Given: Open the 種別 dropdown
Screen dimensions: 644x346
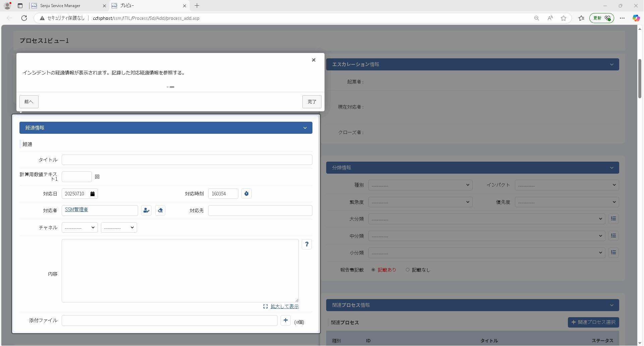Looking at the screenshot, I should (x=420, y=185).
